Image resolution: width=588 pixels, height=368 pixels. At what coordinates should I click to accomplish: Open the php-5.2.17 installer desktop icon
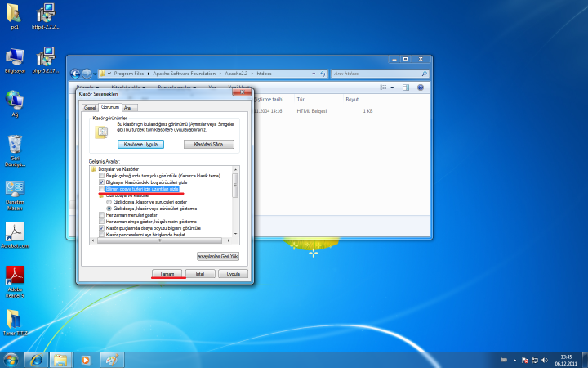46,57
